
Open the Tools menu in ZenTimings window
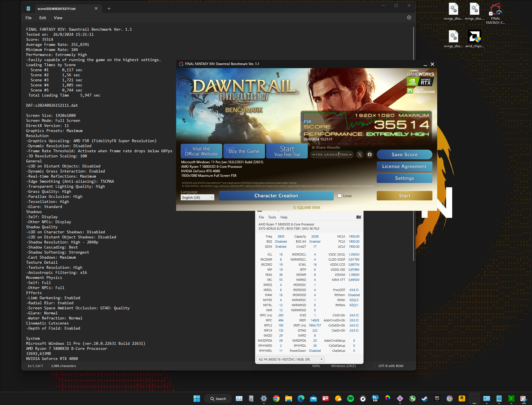(x=272, y=217)
